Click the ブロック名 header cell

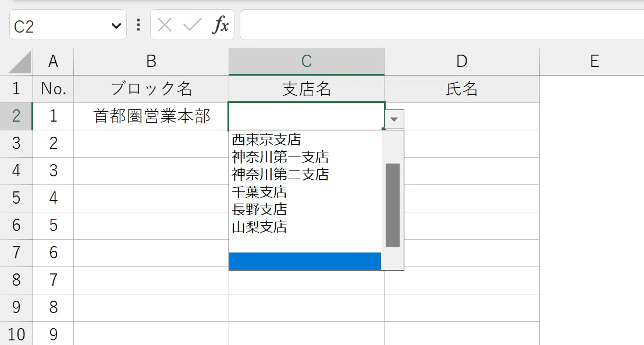[151, 88]
